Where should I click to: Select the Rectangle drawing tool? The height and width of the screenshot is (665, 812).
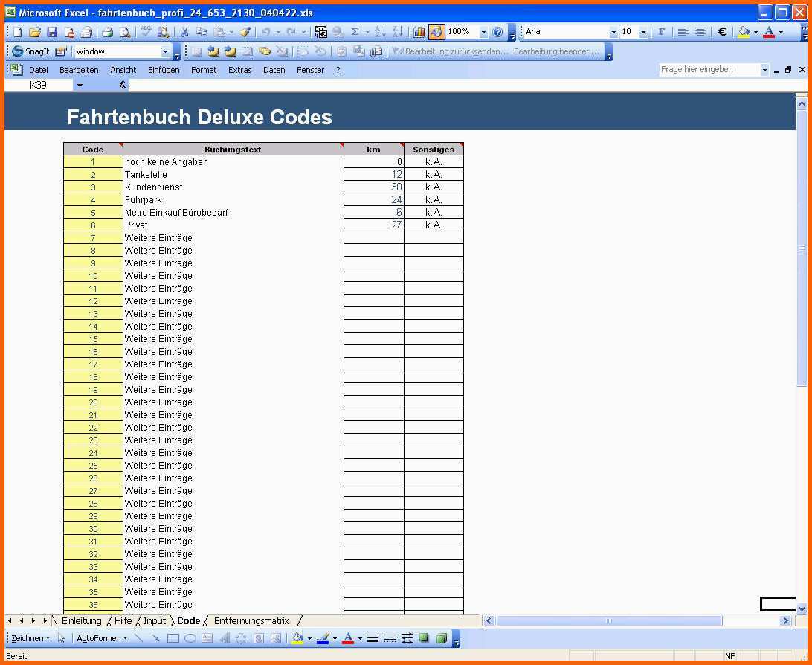pos(173,638)
